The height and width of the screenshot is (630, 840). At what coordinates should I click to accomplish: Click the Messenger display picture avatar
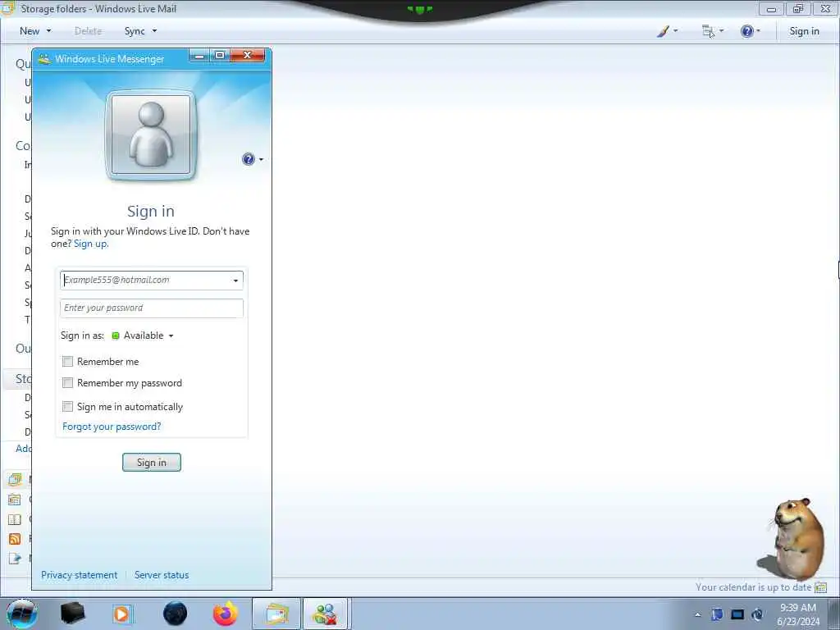coord(151,135)
